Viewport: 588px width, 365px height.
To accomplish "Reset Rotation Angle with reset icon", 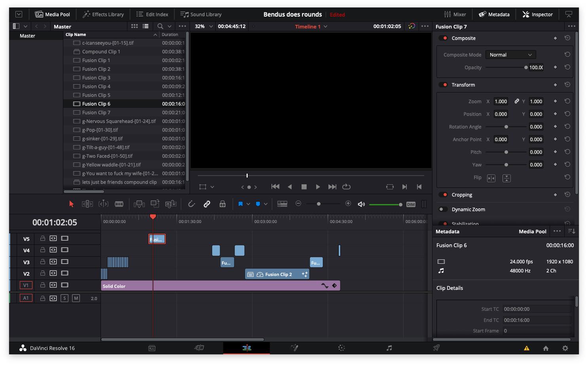I will coord(567,127).
